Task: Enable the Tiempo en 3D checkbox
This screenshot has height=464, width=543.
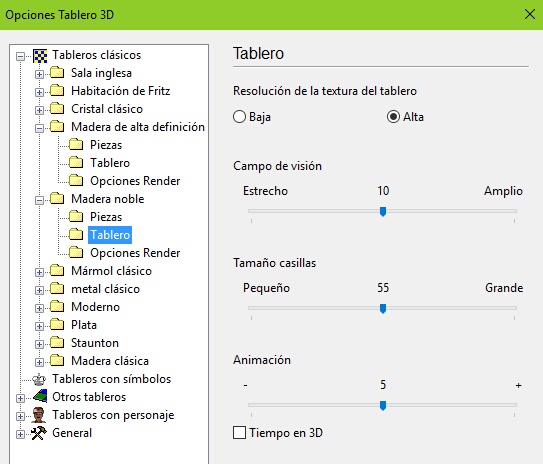Action: [239, 432]
